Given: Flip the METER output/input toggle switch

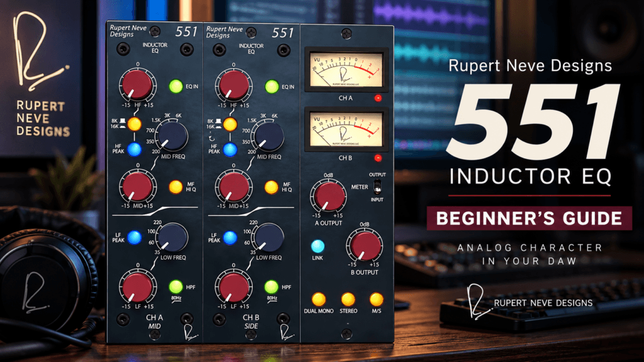Looking at the screenshot, I should (377, 187).
